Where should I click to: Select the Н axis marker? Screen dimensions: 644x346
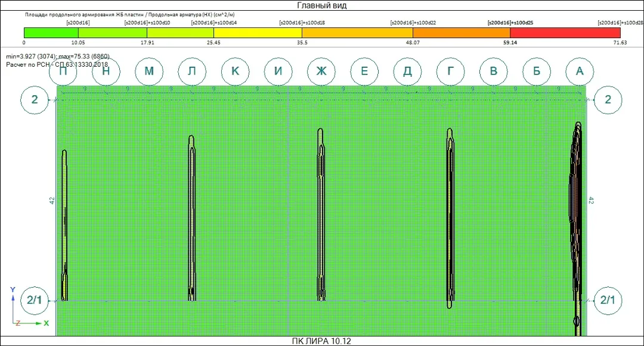pyautogui.click(x=106, y=71)
